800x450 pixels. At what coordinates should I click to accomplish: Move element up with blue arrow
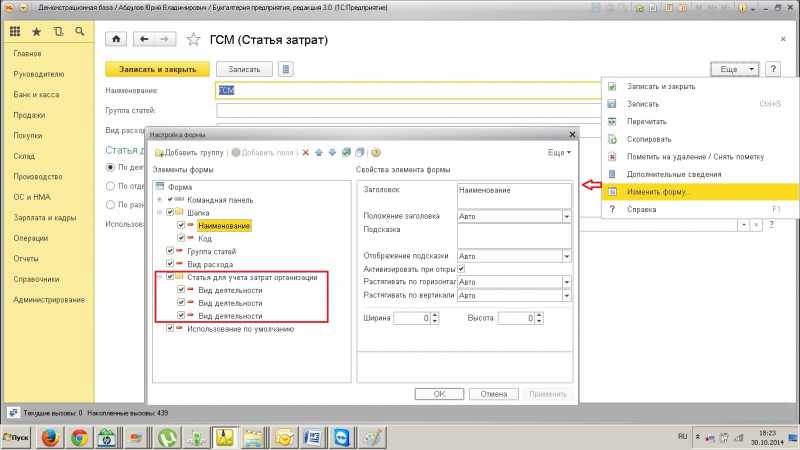tap(319, 153)
